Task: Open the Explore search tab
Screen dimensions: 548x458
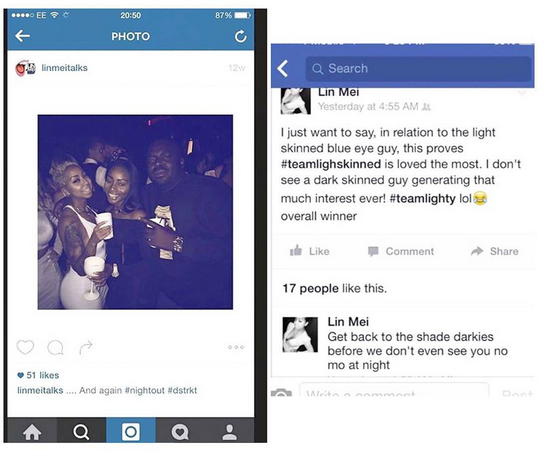Action: 81,432
